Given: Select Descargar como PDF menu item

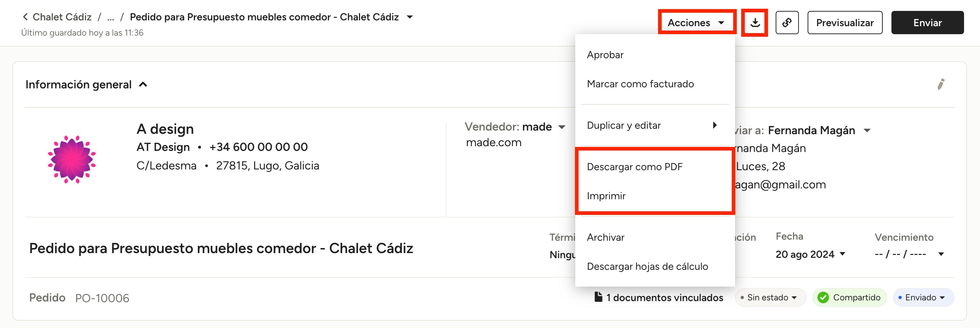Looking at the screenshot, I should click(634, 167).
